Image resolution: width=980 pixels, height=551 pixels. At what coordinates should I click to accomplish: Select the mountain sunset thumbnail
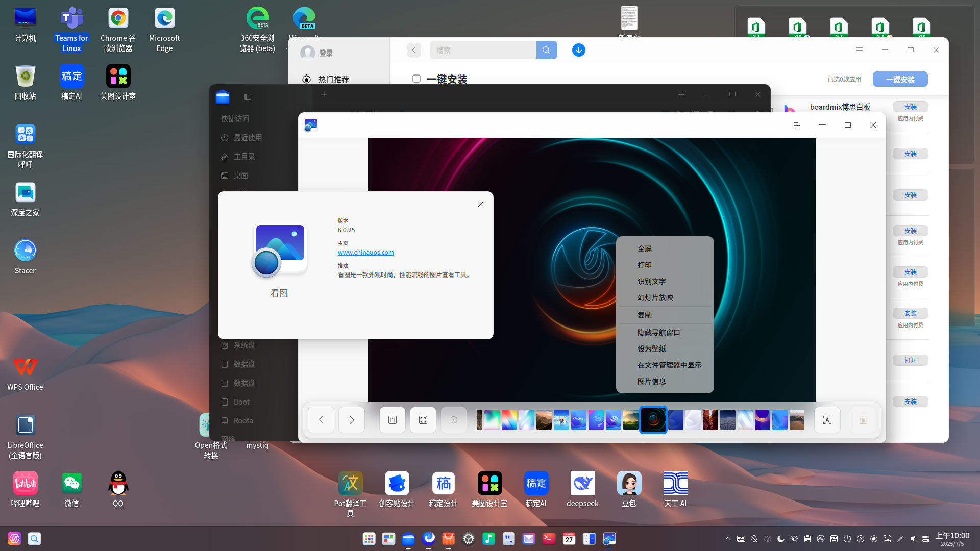pos(544,420)
